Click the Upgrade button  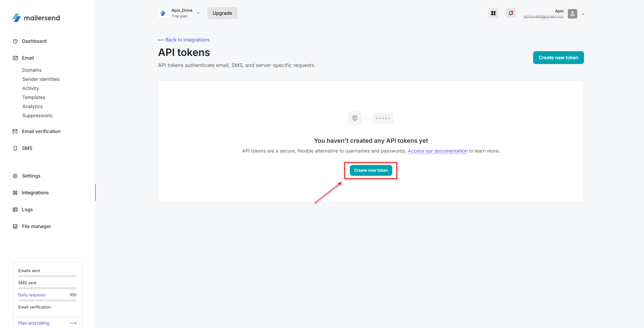point(222,13)
